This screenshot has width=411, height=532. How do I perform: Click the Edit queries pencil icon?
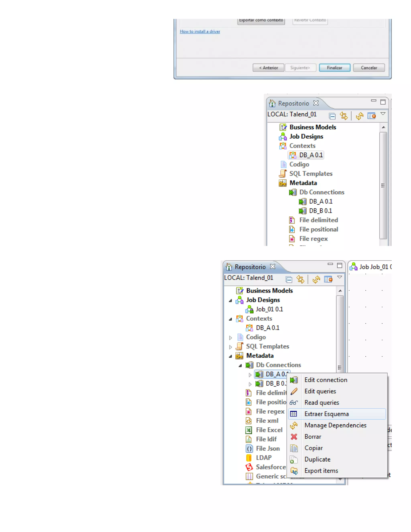coord(294,391)
